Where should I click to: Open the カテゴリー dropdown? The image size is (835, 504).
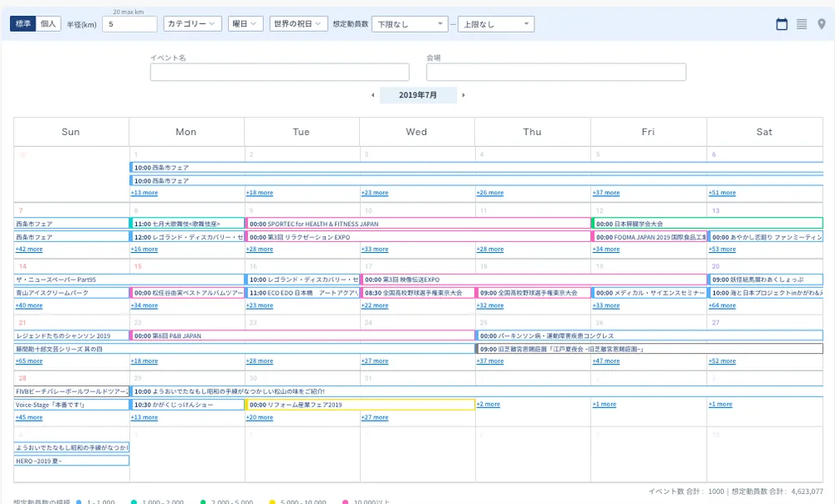[x=192, y=23]
